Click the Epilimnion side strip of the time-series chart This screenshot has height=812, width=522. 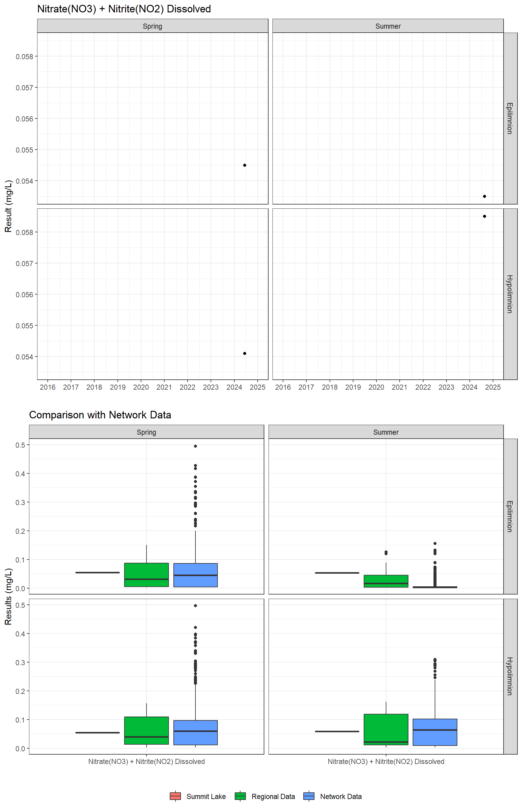(x=510, y=118)
